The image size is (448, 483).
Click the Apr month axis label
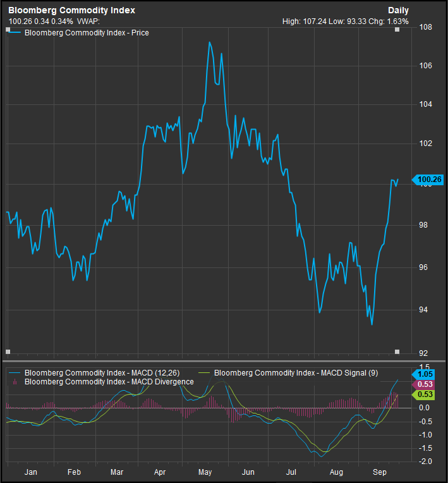[x=160, y=472]
